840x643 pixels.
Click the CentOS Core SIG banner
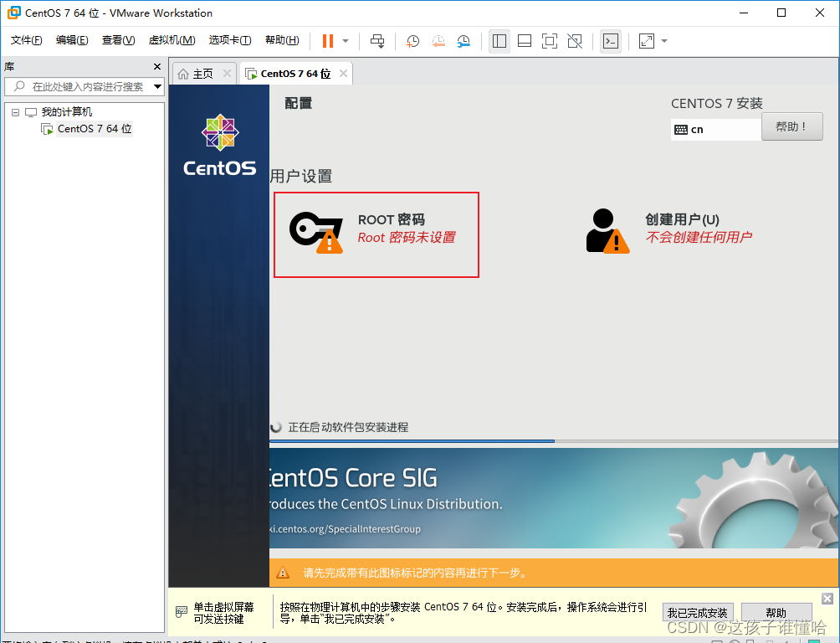pyautogui.click(x=553, y=499)
